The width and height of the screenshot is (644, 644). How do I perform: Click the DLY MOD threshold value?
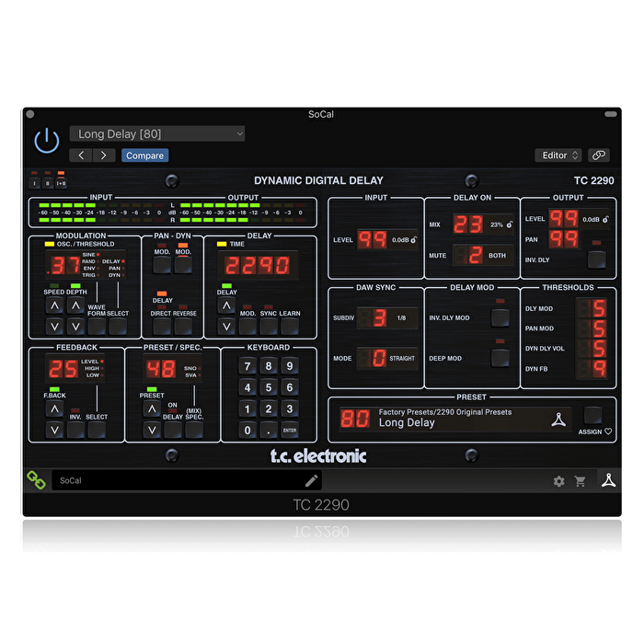click(591, 308)
